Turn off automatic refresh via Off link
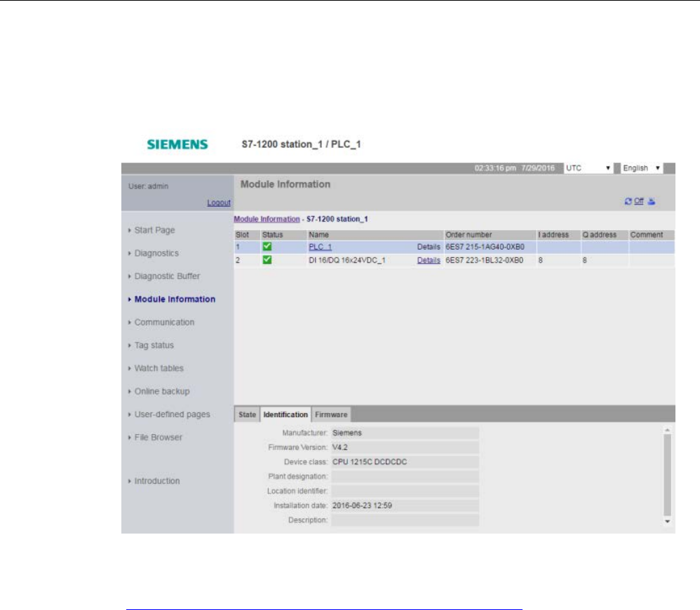Viewport: 700px width, 610px height. pos(638,201)
